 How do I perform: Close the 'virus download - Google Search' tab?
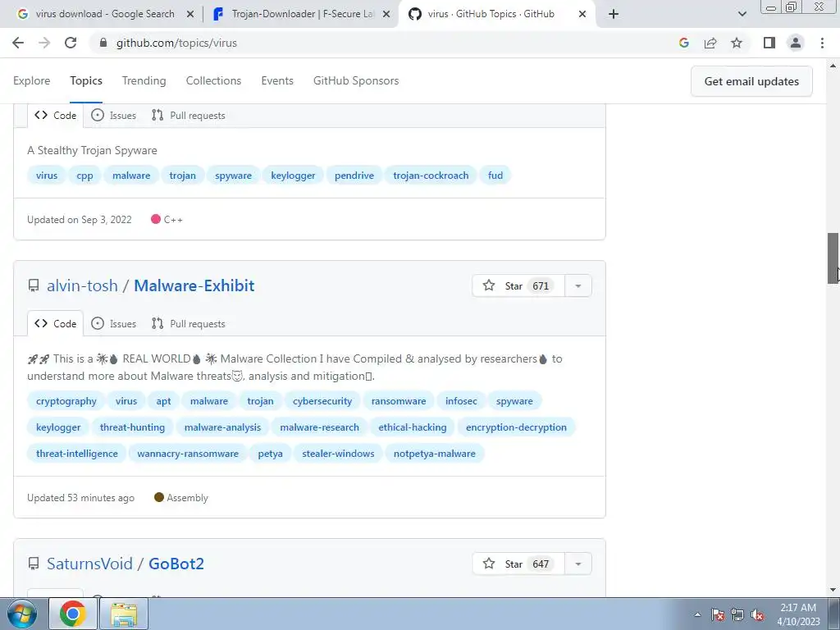click(x=189, y=15)
